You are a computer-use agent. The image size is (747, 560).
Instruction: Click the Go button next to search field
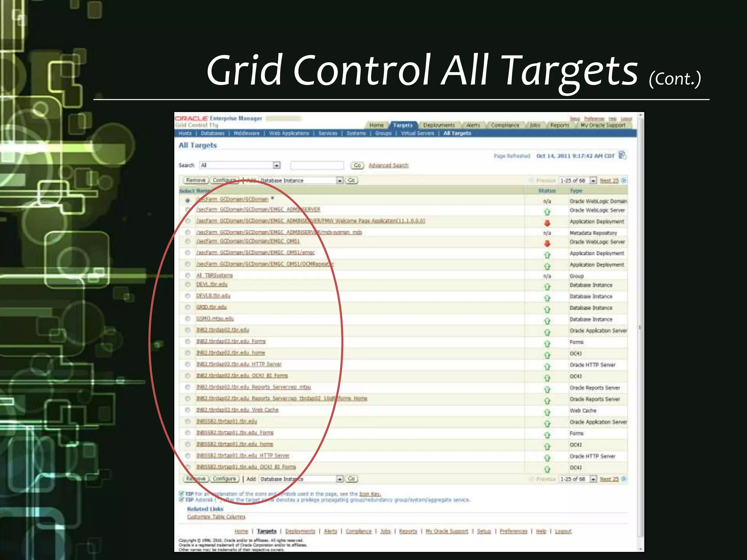tap(357, 166)
